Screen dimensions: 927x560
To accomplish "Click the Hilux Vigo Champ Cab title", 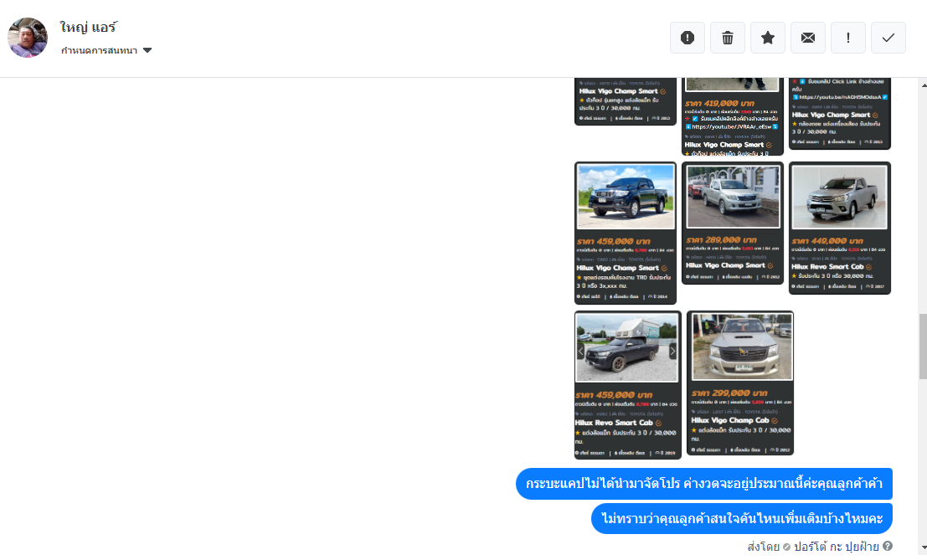I will click(730, 420).
